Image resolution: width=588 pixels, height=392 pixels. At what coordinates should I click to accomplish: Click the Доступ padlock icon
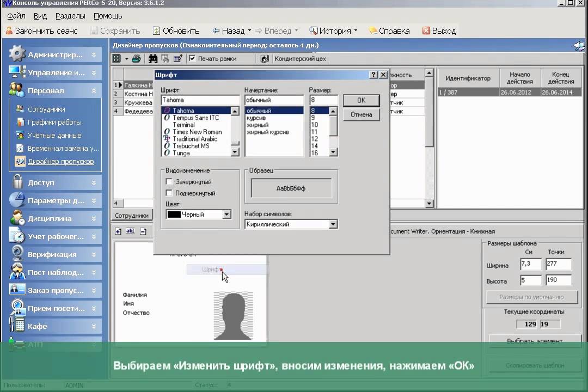[x=17, y=182]
